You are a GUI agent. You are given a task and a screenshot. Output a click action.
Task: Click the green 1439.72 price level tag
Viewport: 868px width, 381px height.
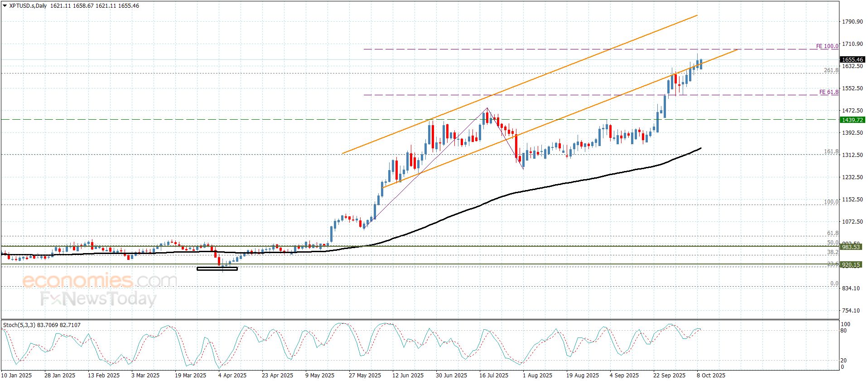pyautogui.click(x=852, y=120)
